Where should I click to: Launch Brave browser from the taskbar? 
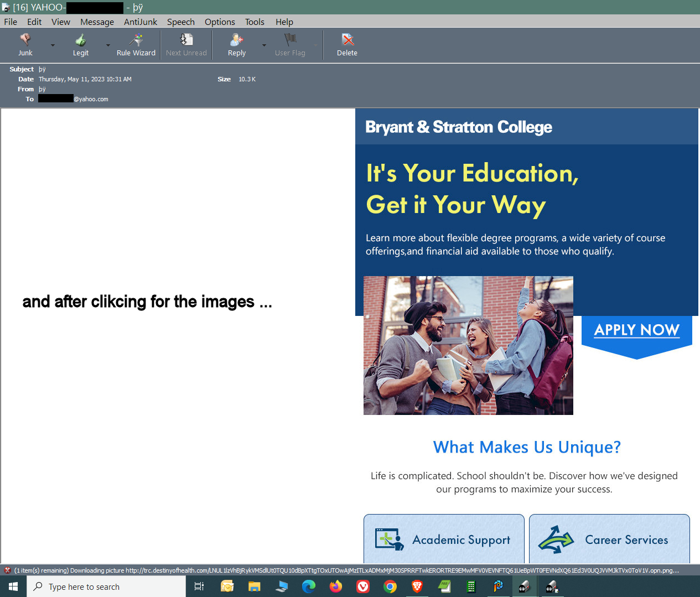[417, 586]
